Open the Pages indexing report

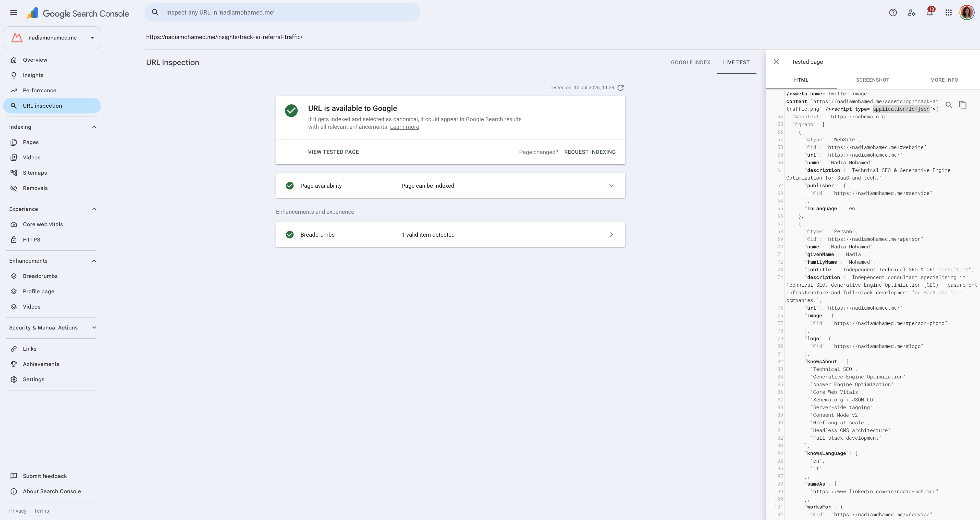pyautogui.click(x=52, y=142)
